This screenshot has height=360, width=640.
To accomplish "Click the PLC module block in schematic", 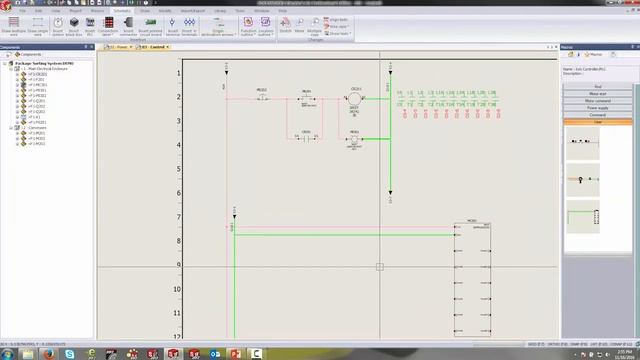I will [x=472, y=279].
